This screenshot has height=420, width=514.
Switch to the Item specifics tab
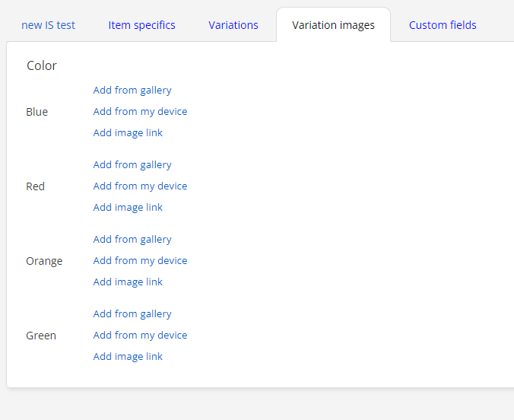141,25
